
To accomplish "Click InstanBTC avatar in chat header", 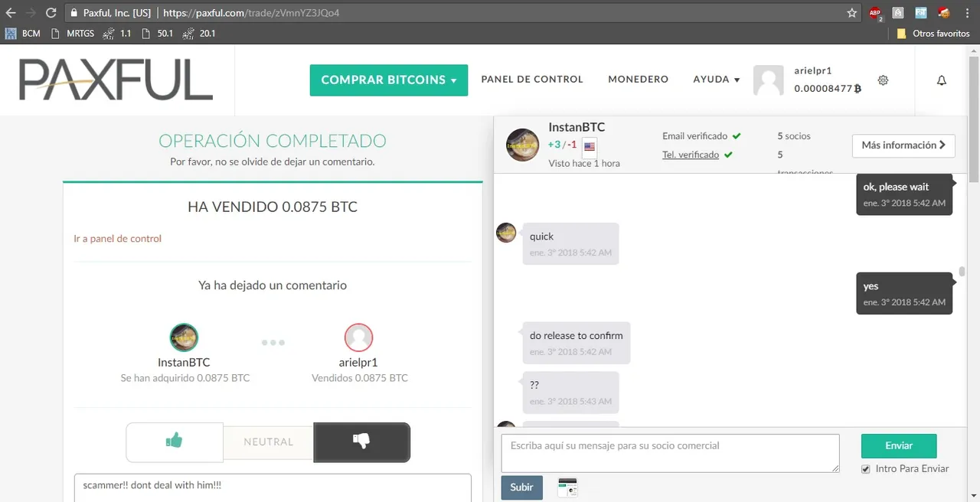I will coord(523,145).
